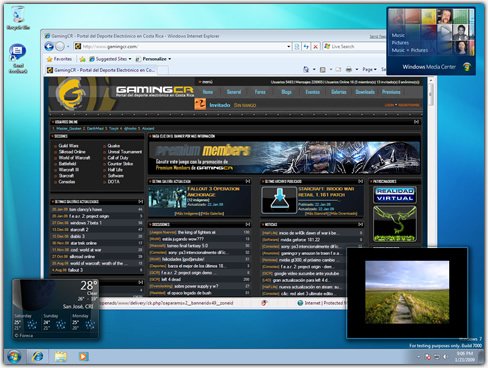The height and width of the screenshot is (368, 488).
Task: Open the Foros navigation link
Action: [260, 92]
